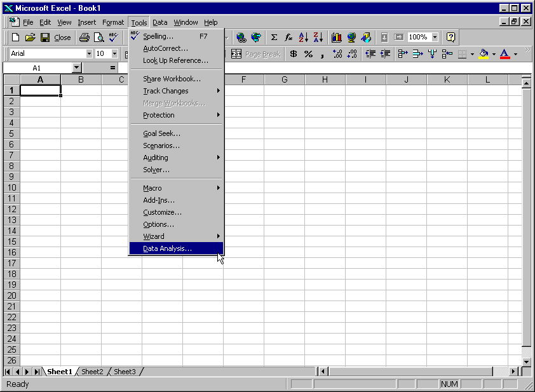Open the Format menu
Viewport: 535px width, 392px height.
pyautogui.click(x=113, y=22)
